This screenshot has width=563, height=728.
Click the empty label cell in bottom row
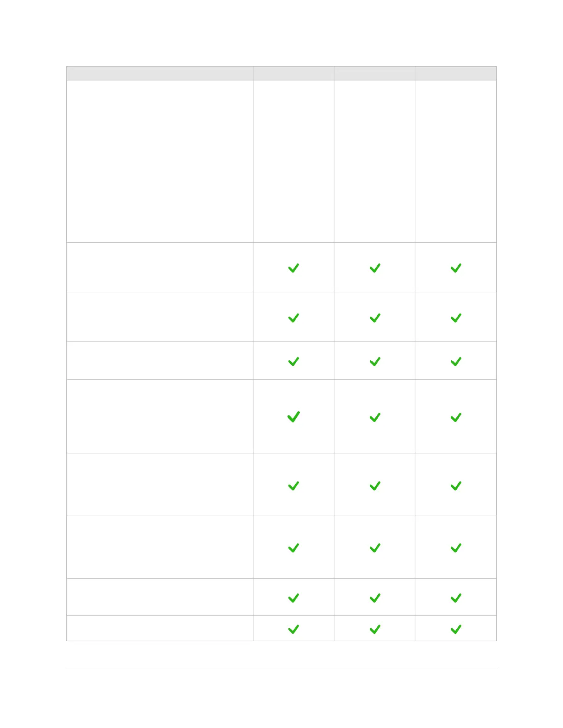pos(160,628)
